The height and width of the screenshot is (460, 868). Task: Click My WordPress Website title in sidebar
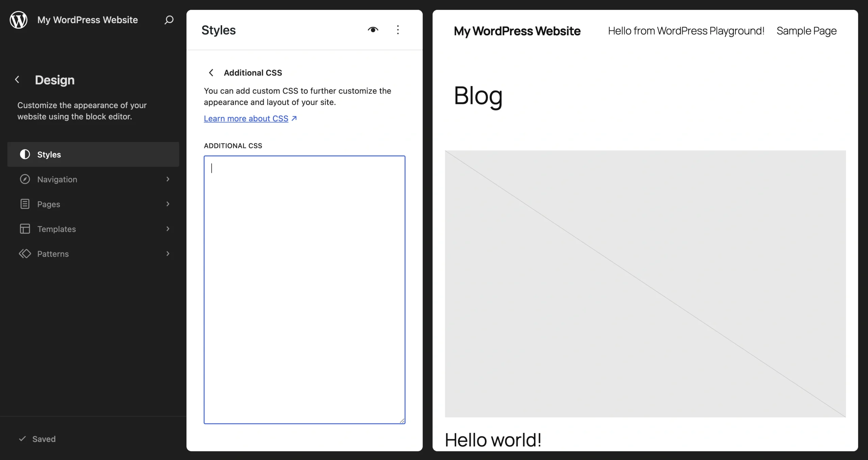pyautogui.click(x=87, y=20)
